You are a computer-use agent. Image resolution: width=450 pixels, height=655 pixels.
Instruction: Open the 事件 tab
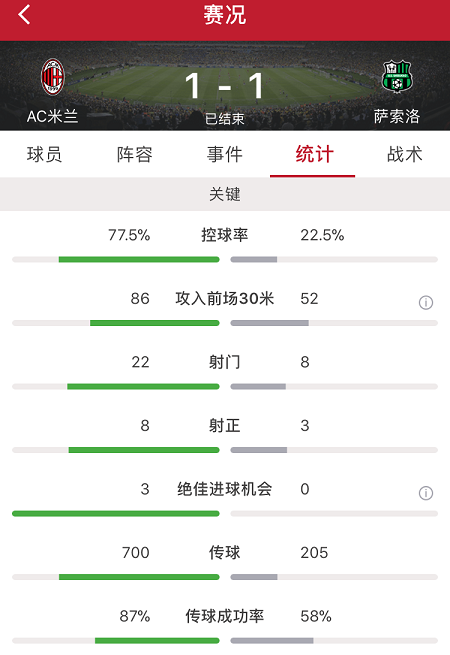[x=225, y=154]
